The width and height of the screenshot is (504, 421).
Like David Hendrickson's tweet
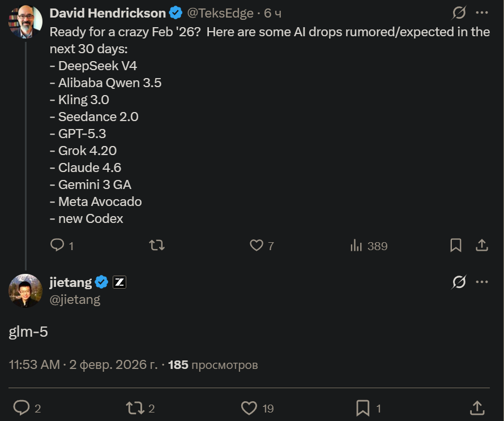(257, 245)
